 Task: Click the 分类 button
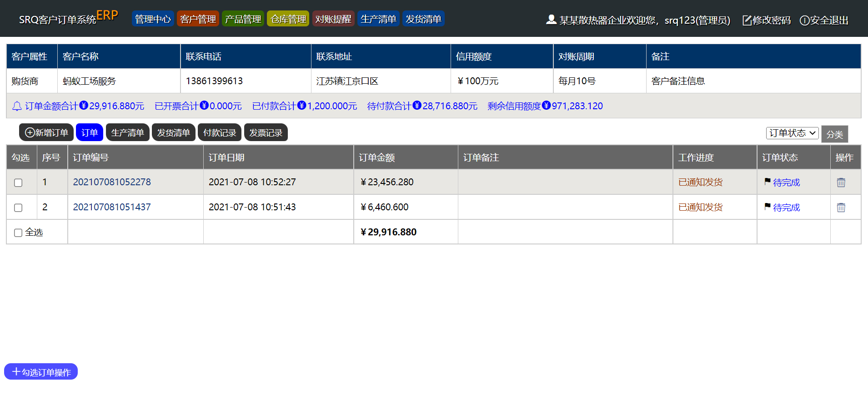pos(834,134)
